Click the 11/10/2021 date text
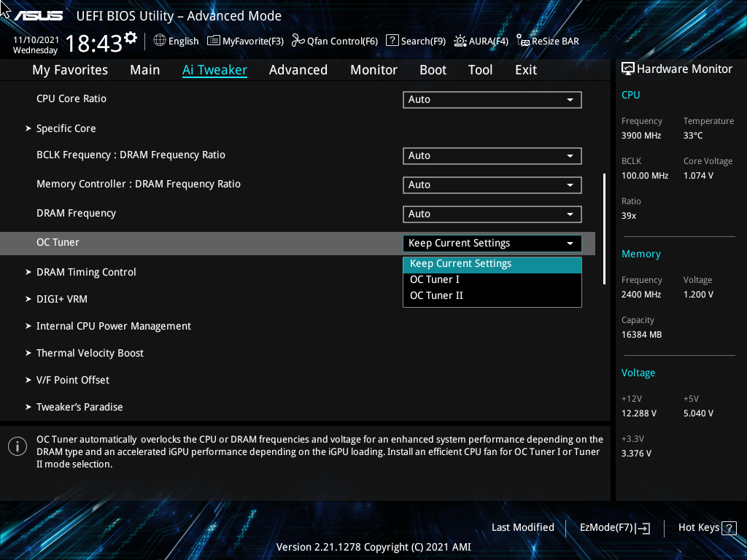This screenshot has width=747, height=560. click(x=36, y=40)
